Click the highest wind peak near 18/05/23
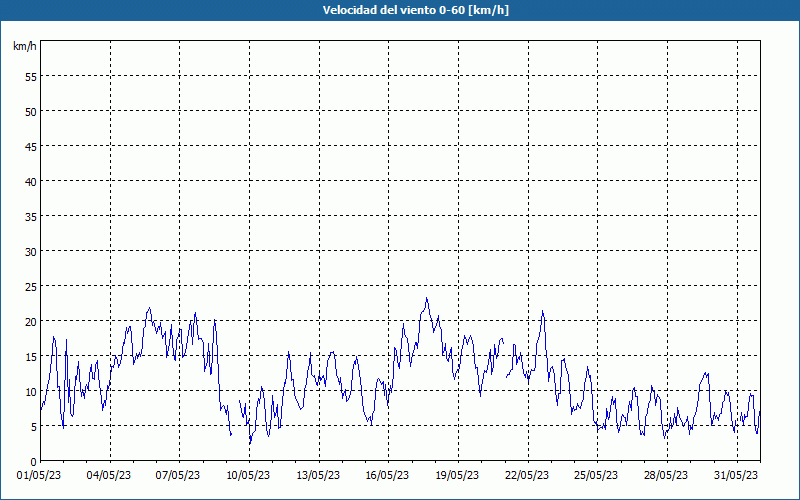The width and height of the screenshot is (800, 500). click(x=427, y=298)
